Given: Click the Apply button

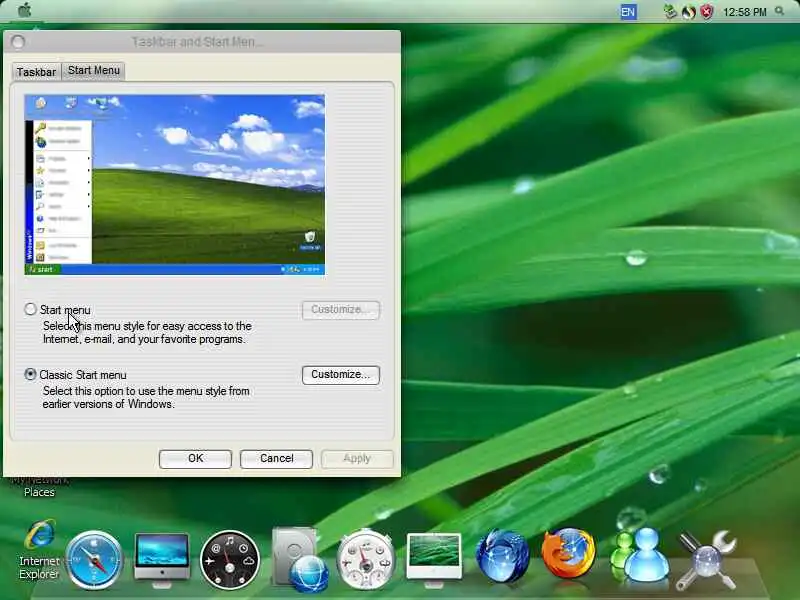Looking at the screenshot, I should [x=357, y=459].
